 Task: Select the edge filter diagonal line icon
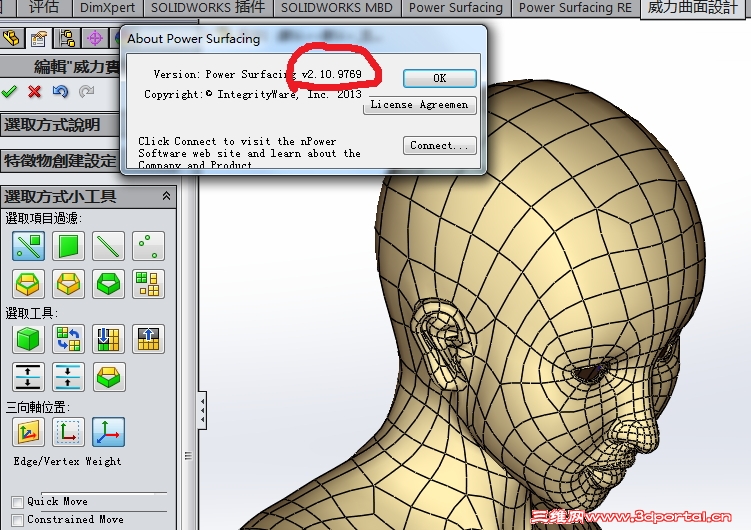click(x=108, y=246)
